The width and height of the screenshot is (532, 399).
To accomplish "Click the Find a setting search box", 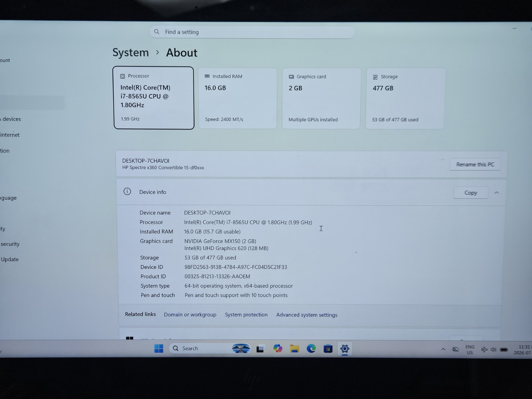I will 252,32.
